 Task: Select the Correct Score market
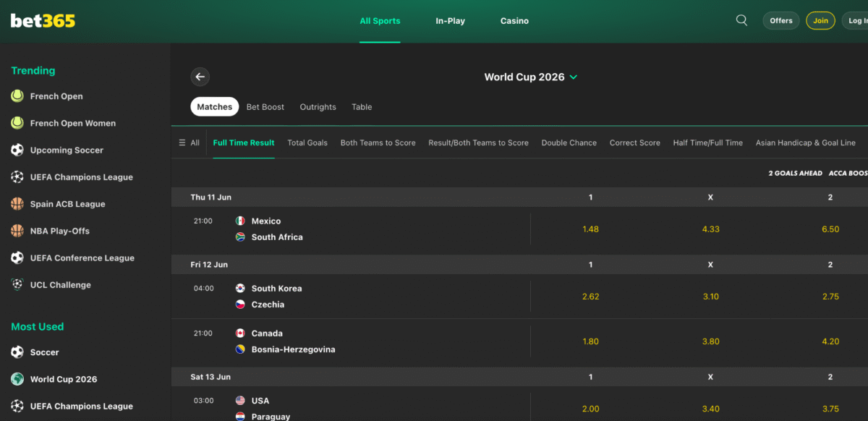pos(635,143)
